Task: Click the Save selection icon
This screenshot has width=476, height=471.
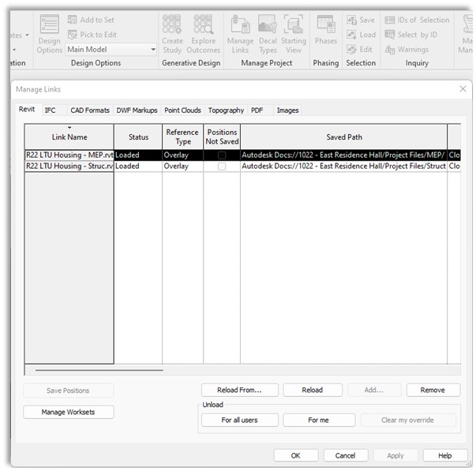Action: coord(351,20)
